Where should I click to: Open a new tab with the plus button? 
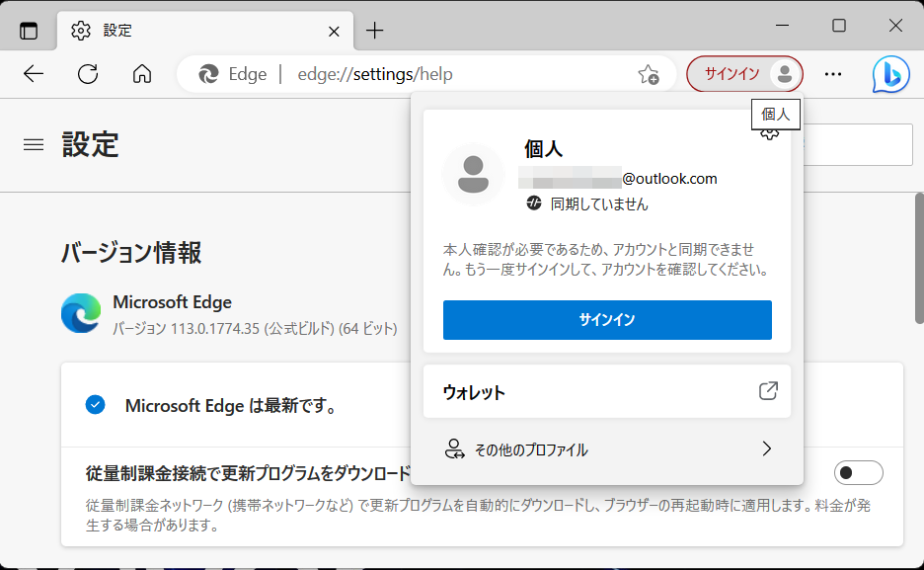pyautogui.click(x=374, y=30)
